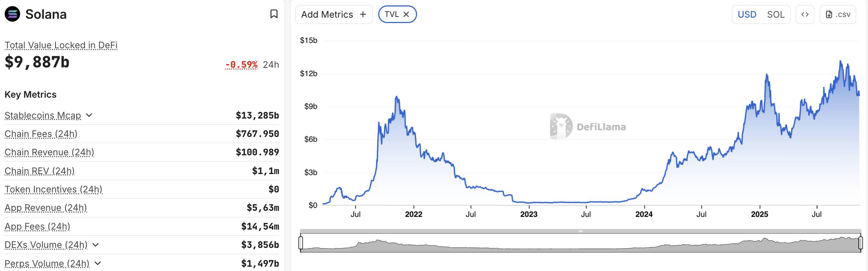Open the embed code icon button
The image size is (868, 271).
click(x=805, y=14)
